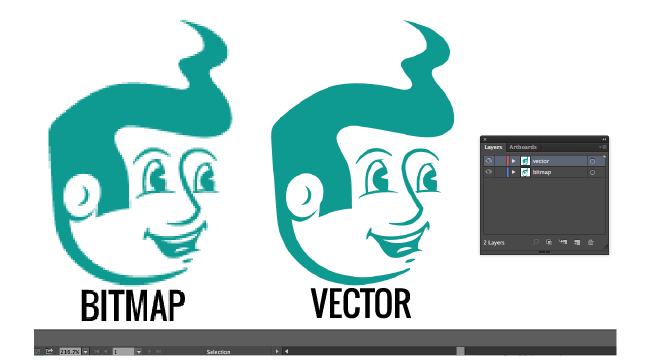Click the share/export icon in status bar
This screenshot has width=650, height=360.
point(49,351)
